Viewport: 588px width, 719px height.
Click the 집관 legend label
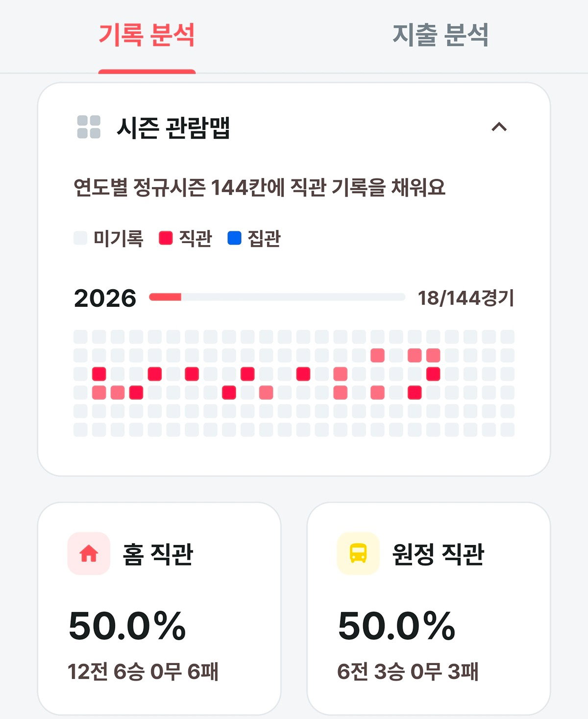coord(264,238)
